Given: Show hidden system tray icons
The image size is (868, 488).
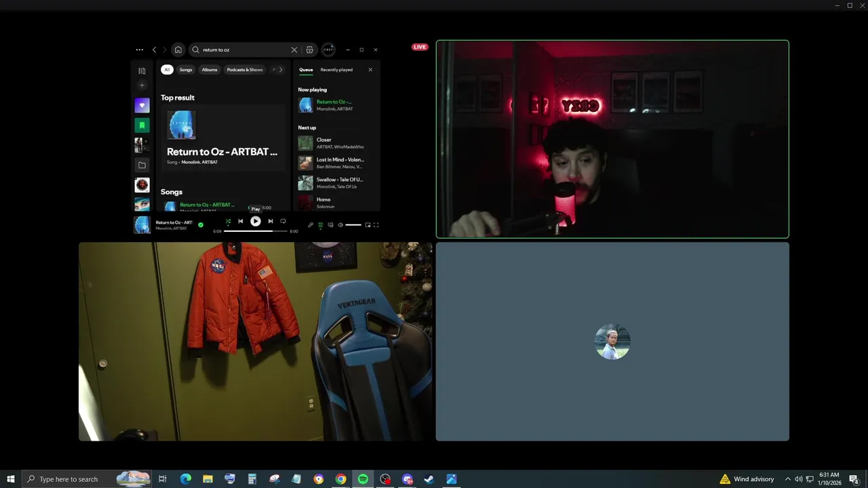Looking at the screenshot, I should (787, 479).
